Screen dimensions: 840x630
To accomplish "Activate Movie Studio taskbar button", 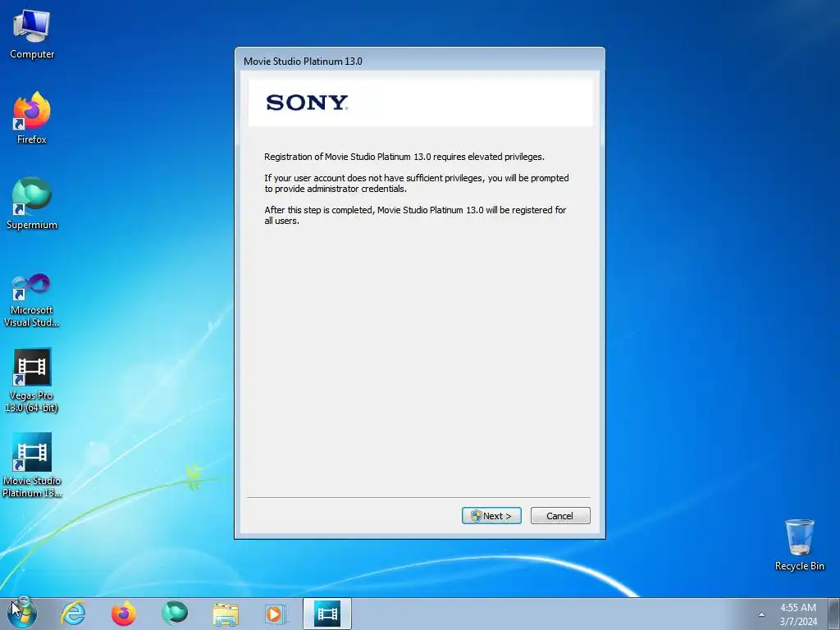I will (326, 614).
